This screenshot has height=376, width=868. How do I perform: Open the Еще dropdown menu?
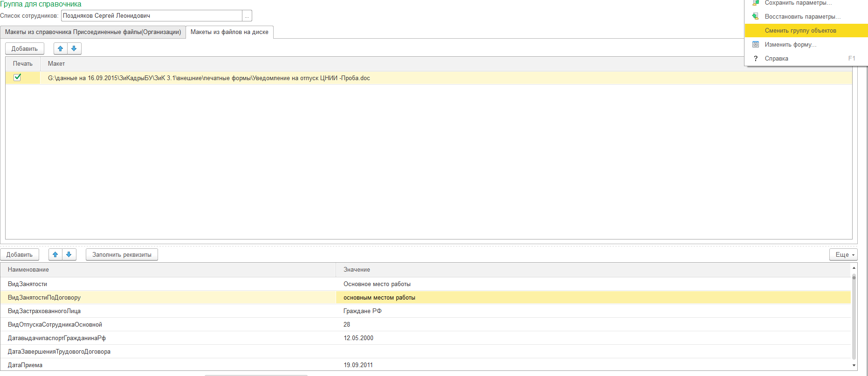click(x=843, y=254)
